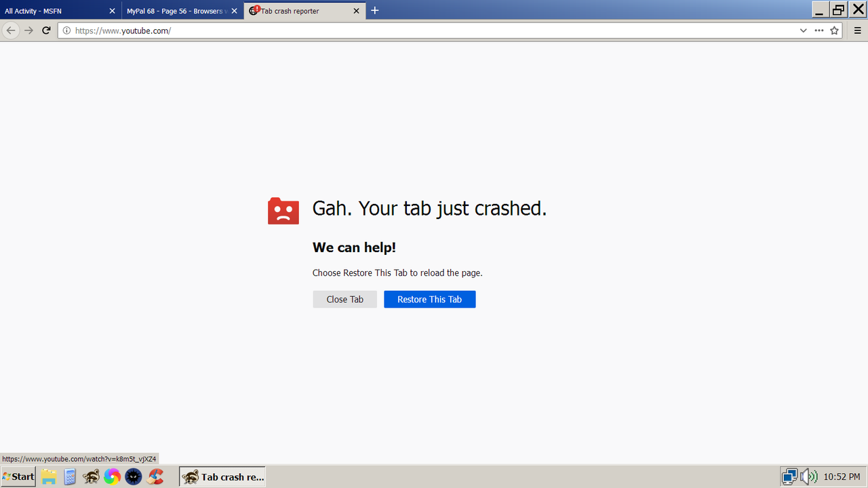868x488 pixels.
Task: Open the address bar history dropdown
Action: [804, 30]
